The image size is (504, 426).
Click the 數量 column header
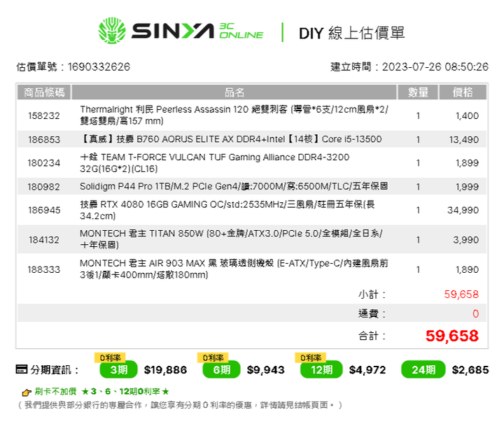click(x=418, y=92)
